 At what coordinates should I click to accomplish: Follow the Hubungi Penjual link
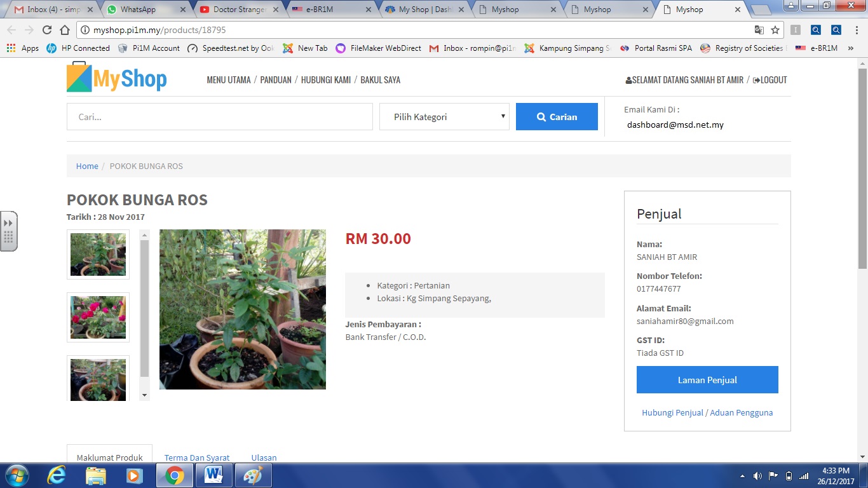672,412
